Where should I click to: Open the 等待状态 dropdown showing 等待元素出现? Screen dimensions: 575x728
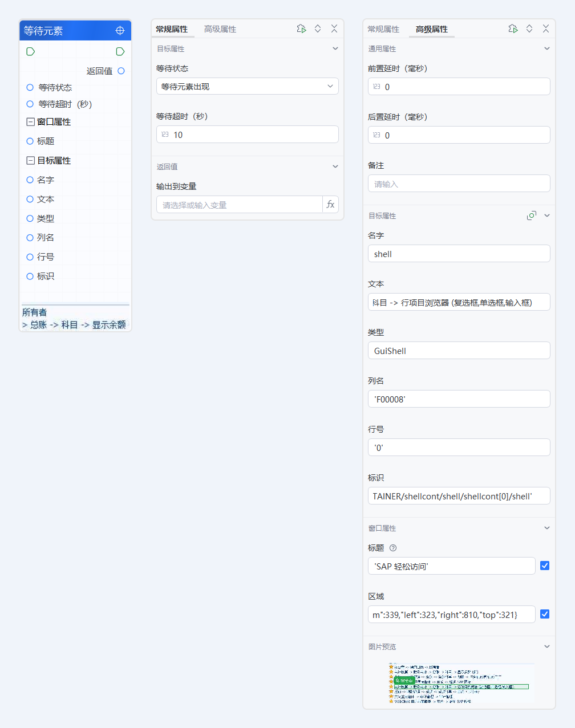[x=247, y=86]
